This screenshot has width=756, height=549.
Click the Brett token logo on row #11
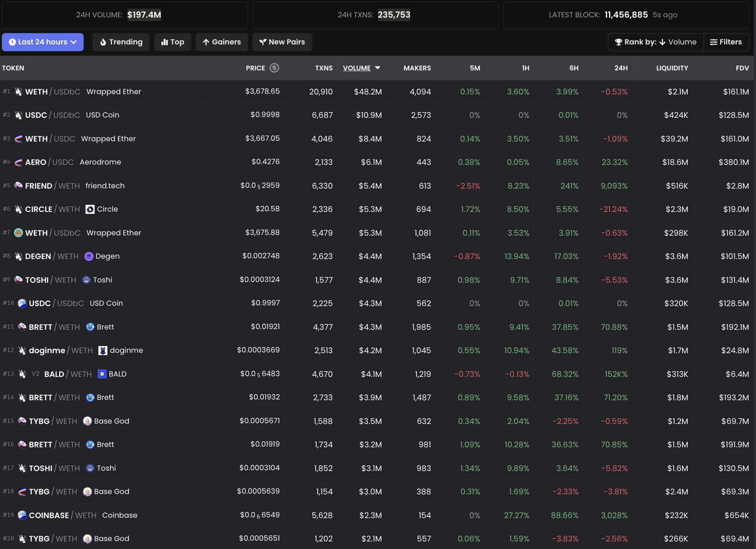point(90,327)
